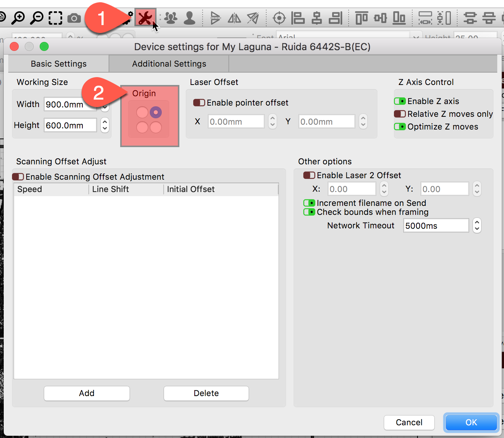Turn on Relative Z moves only
The width and height of the screenshot is (504, 438).
(x=400, y=114)
